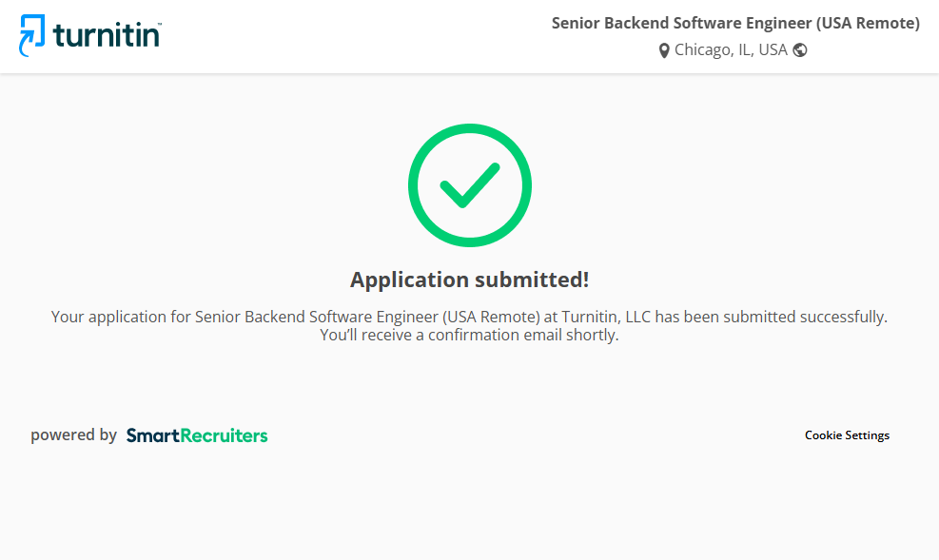
Task: Click the turnitin wordmark text in header
Action: click(x=107, y=36)
